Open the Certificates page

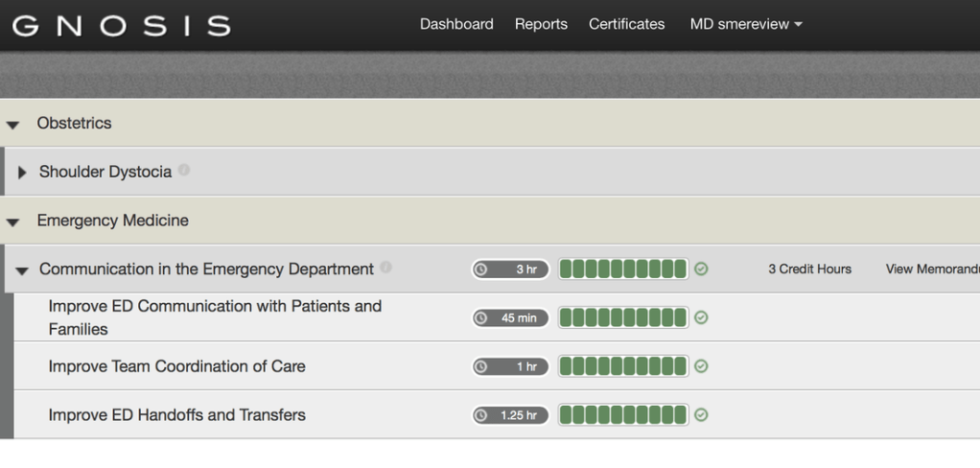tap(626, 24)
